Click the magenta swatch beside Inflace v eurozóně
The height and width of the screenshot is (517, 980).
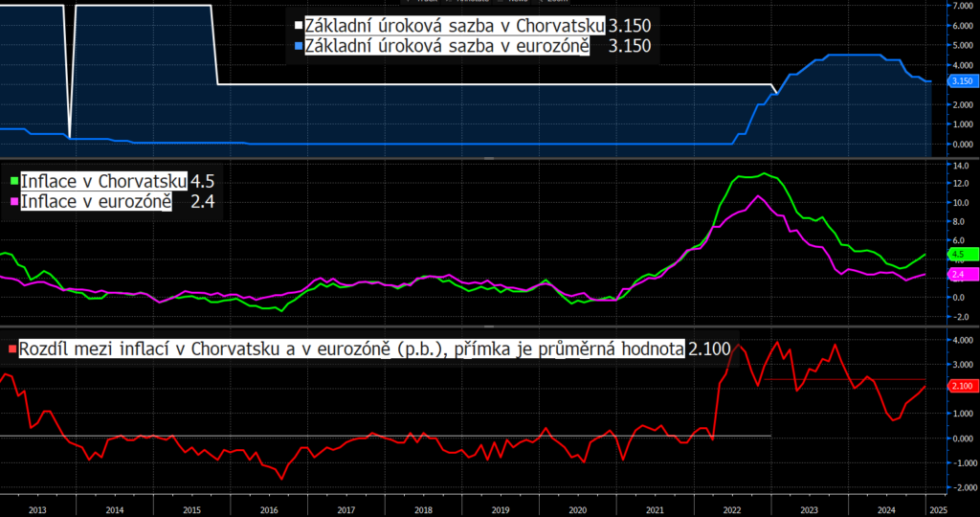(15, 201)
